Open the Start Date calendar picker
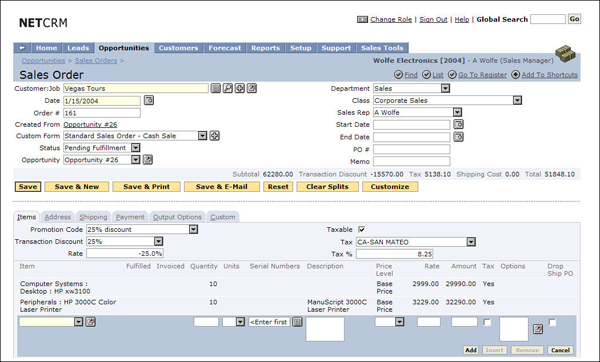Viewport: 600px width, 362px height. (458, 124)
